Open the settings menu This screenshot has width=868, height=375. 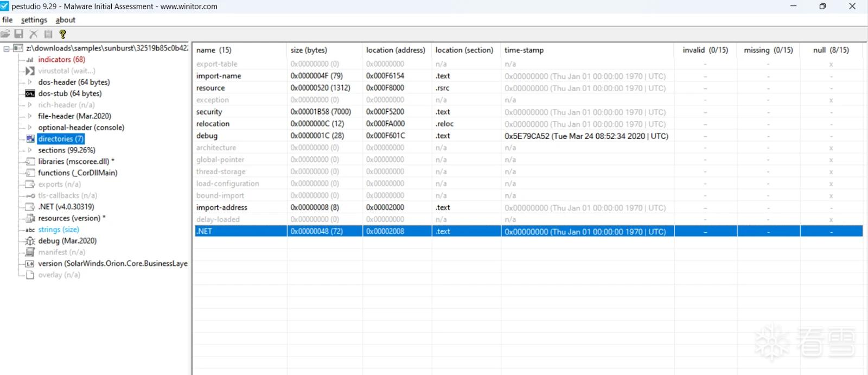[x=34, y=20]
